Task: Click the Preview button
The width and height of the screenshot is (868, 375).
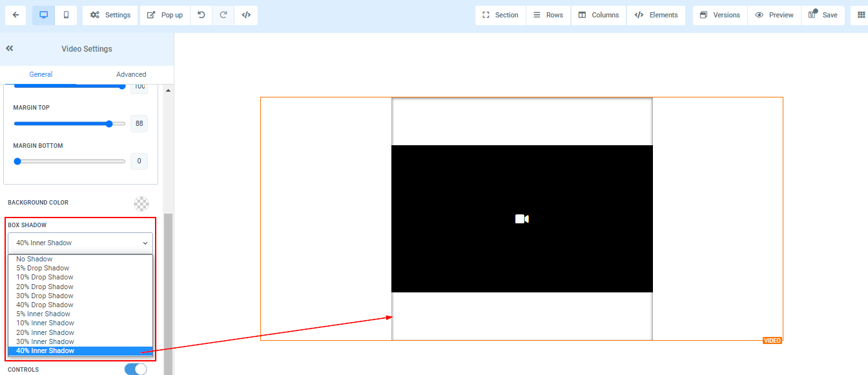Action: [774, 15]
